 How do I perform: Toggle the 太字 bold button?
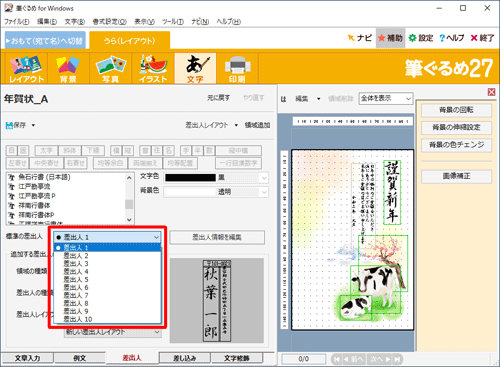(x=46, y=151)
